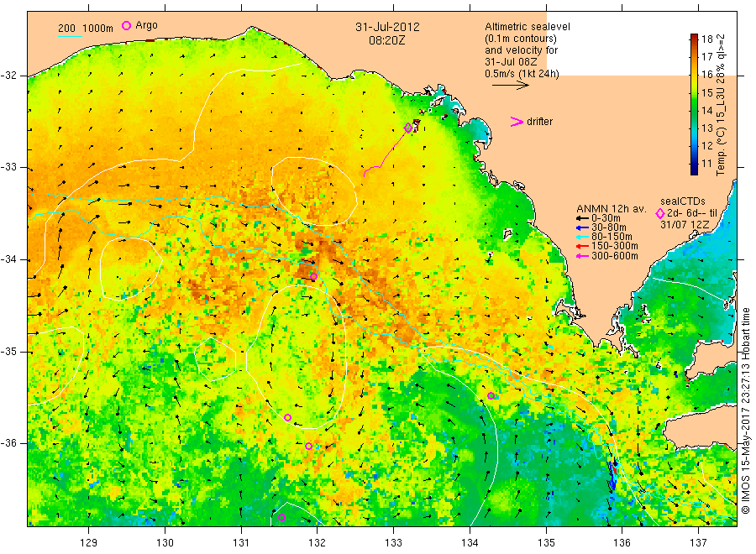Select the red 150-300m arrow legend symbol
The width and height of the screenshot is (756, 554).
[x=582, y=246]
